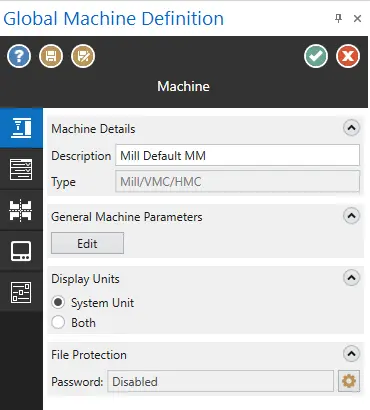370x410 pixels.
Task: Collapse the Display Units section
Action: pyautogui.click(x=351, y=278)
